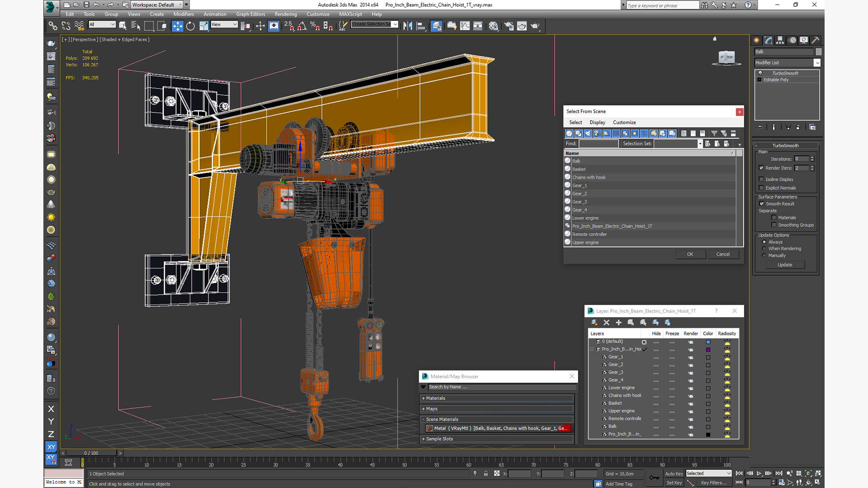868x488 pixels.
Task: Open the selection filter All dropdown
Action: coord(102,24)
